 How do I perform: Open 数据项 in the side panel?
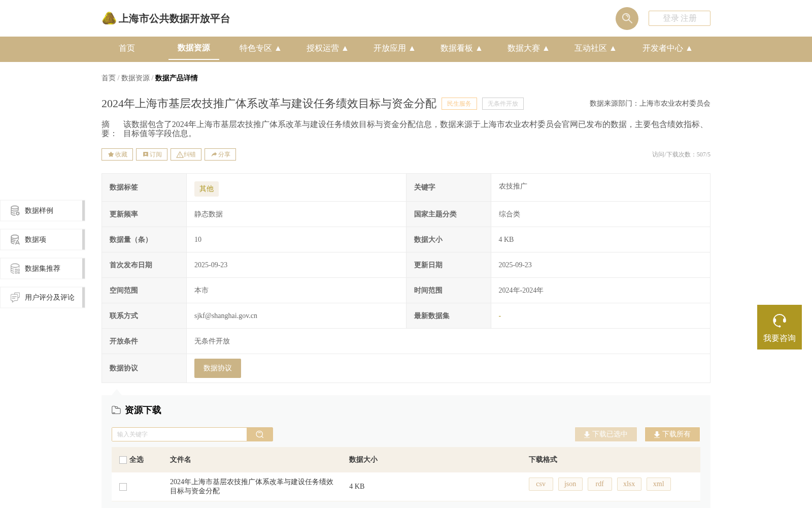[x=43, y=240]
